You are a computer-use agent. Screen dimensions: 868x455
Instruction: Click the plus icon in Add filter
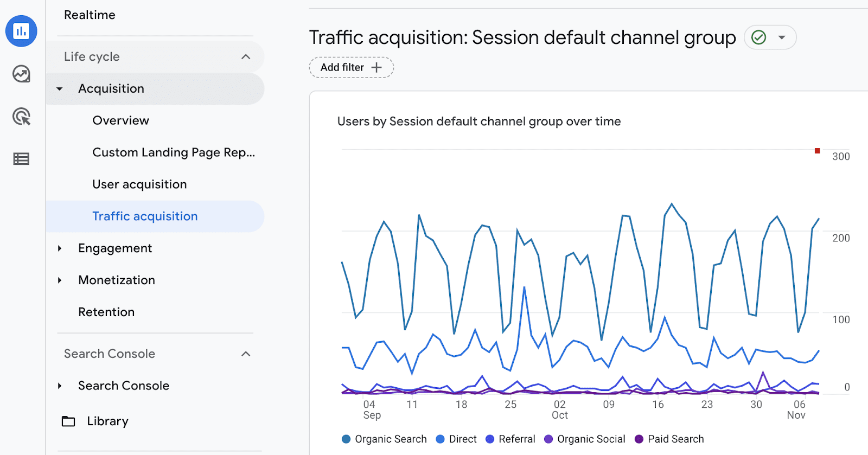[x=376, y=67]
